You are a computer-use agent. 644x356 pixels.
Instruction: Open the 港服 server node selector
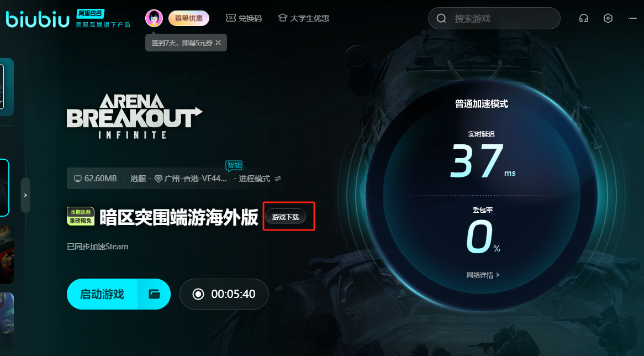[178, 179]
